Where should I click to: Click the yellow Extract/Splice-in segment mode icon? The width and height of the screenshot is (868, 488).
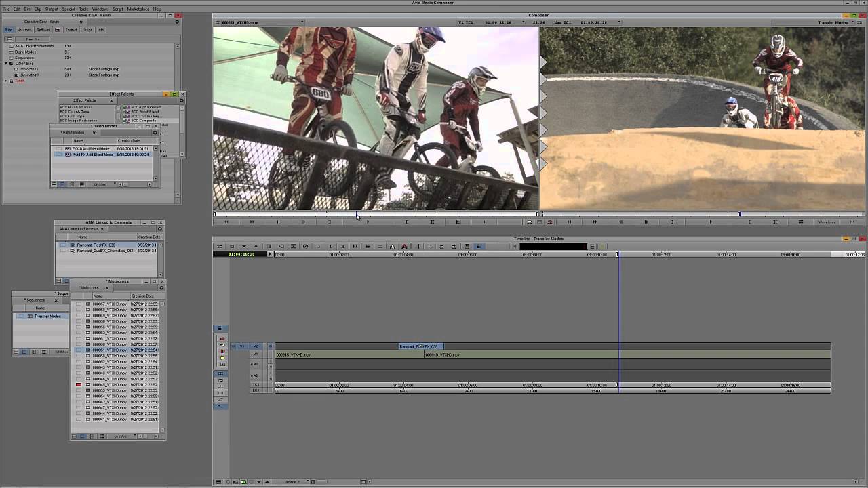coord(222,358)
